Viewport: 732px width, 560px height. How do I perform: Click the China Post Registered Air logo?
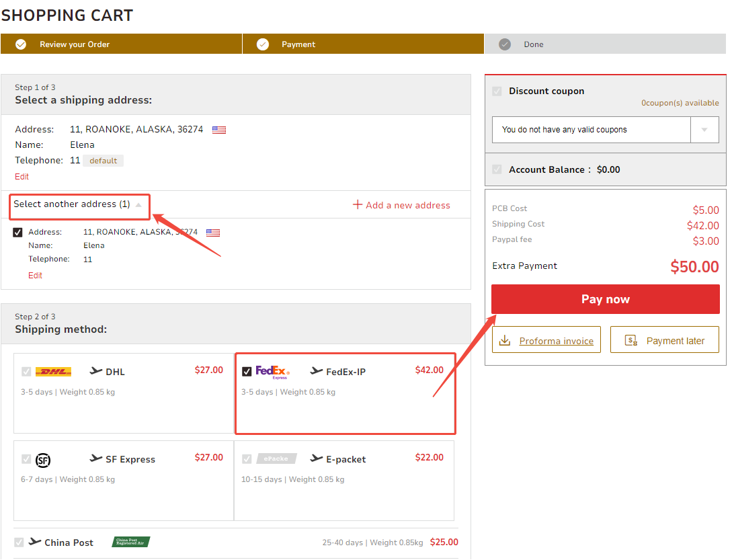click(x=130, y=542)
